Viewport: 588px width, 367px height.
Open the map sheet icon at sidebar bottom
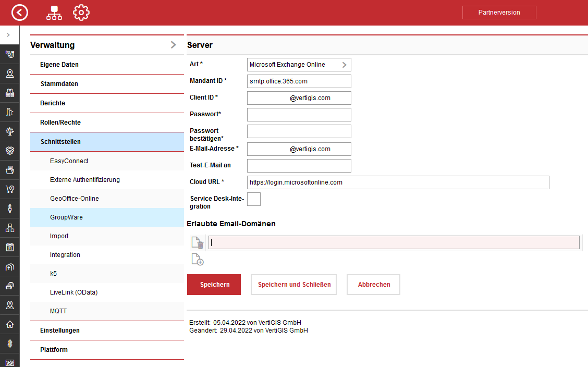(10, 362)
